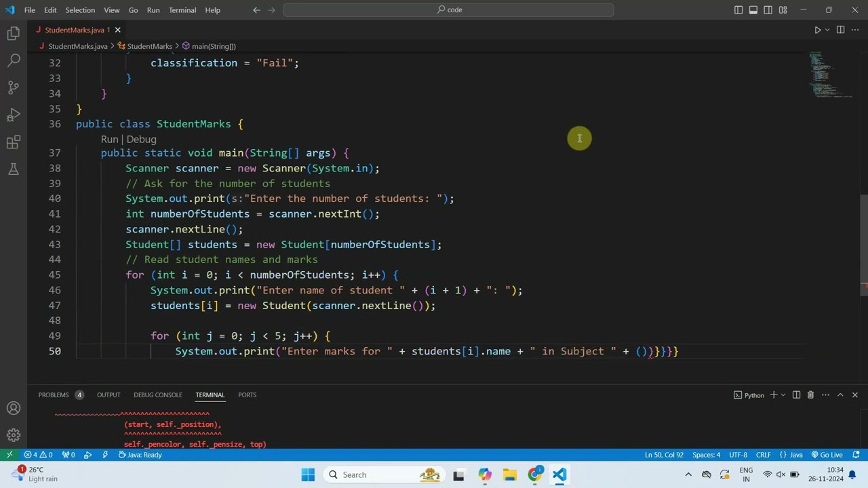Open Run dropdown arrow next to play button
The height and width of the screenshot is (488, 868).
tap(827, 30)
